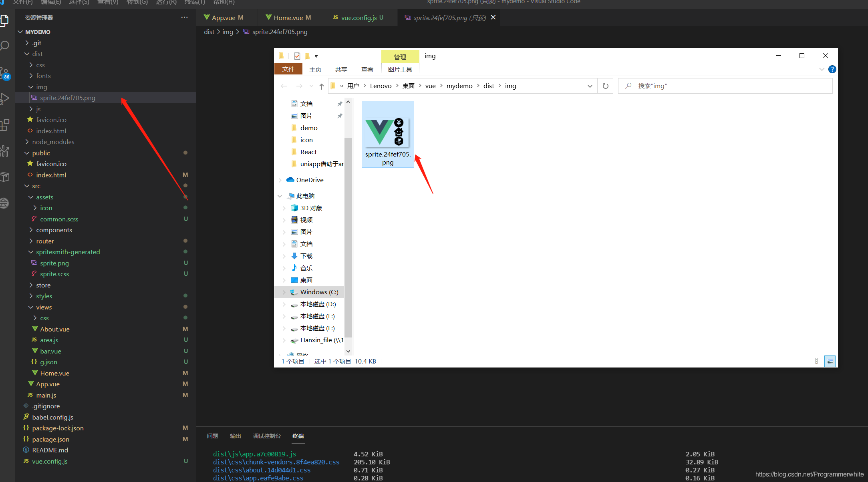The image size is (868, 482).
Task: Switch to 输出 panel tab
Action: point(236,436)
